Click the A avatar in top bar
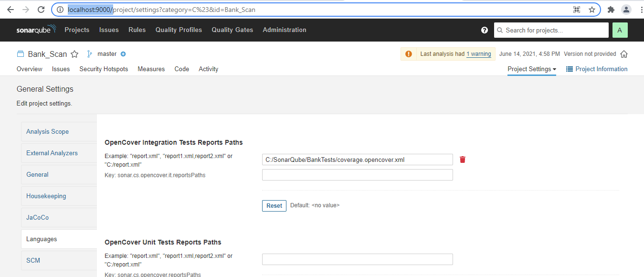 (620, 30)
